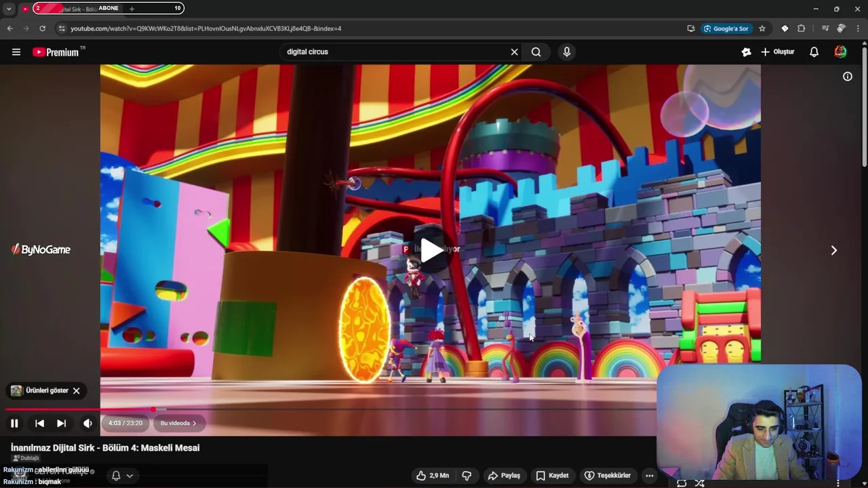The image size is (868, 488).
Task: Open the 'Bu videoda' chapters chip
Action: point(179,424)
